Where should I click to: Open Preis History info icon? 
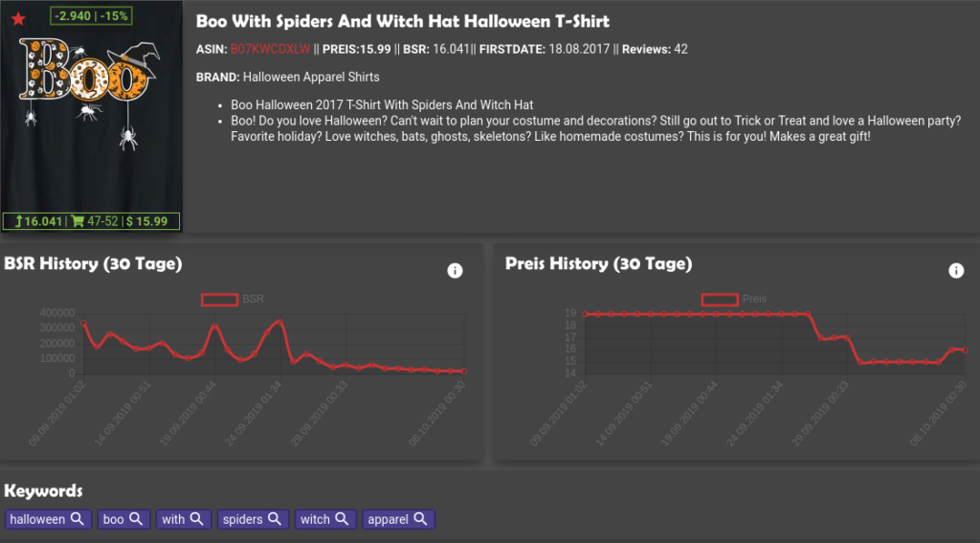point(956,270)
